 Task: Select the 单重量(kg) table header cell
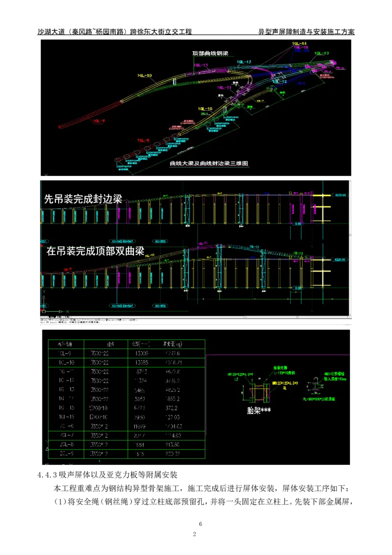173,344
